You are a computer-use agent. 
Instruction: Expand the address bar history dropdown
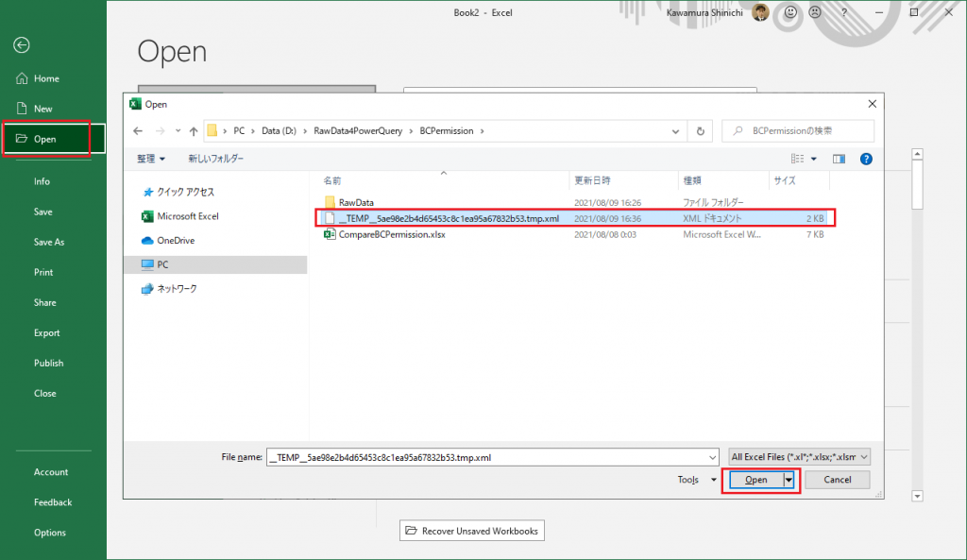click(674, 131)
